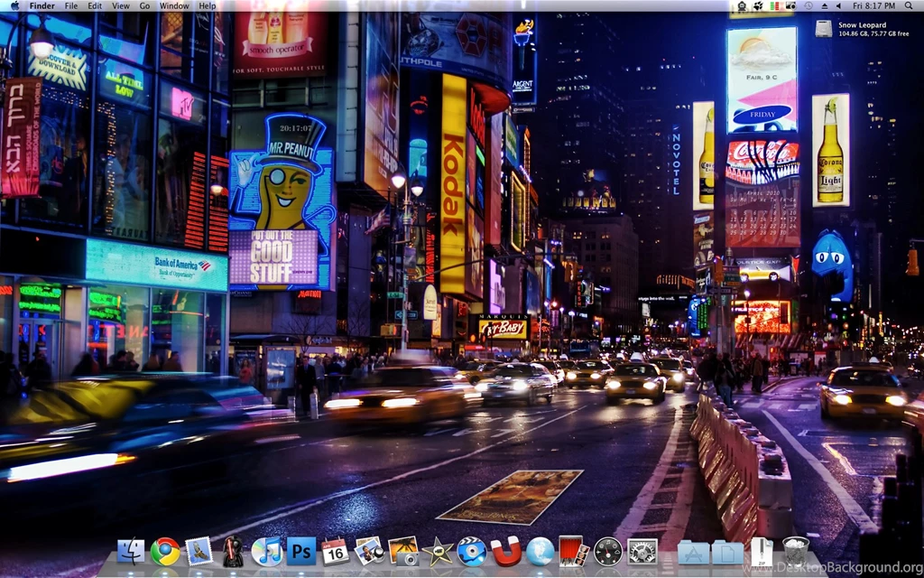Click the red magnet dock icon

pos(505,550)
